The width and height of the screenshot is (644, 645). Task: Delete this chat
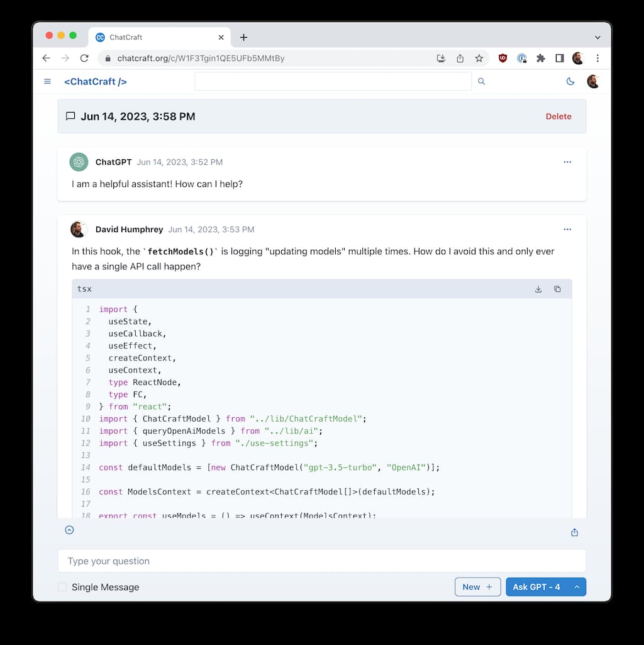(558, 116)
